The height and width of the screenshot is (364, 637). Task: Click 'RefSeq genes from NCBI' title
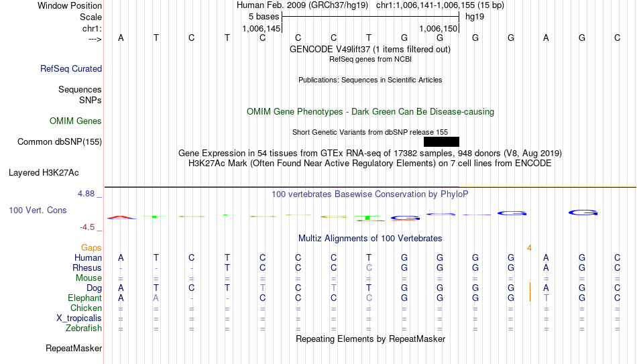point(370,59)
